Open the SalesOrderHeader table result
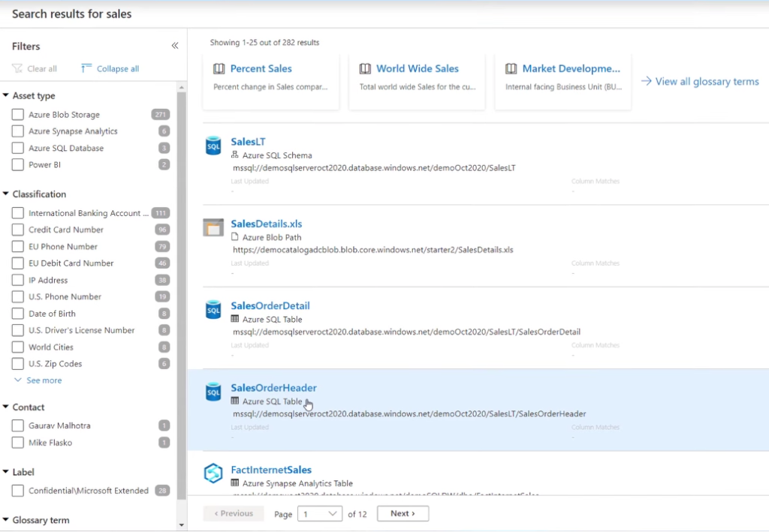The height and width of the screenshot is (532, 769). tap(273, 388)
